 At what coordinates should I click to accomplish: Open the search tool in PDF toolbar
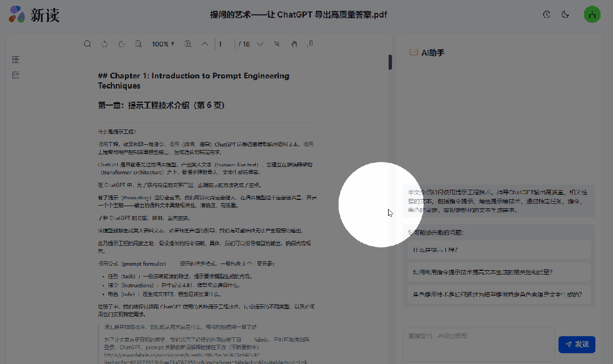(87, 44)
